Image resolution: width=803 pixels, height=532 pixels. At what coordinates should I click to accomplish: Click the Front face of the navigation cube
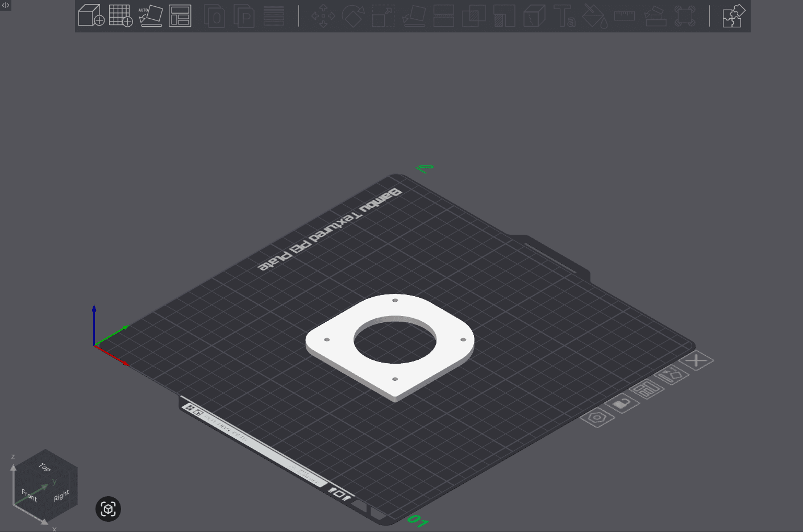tap(28, 495)
